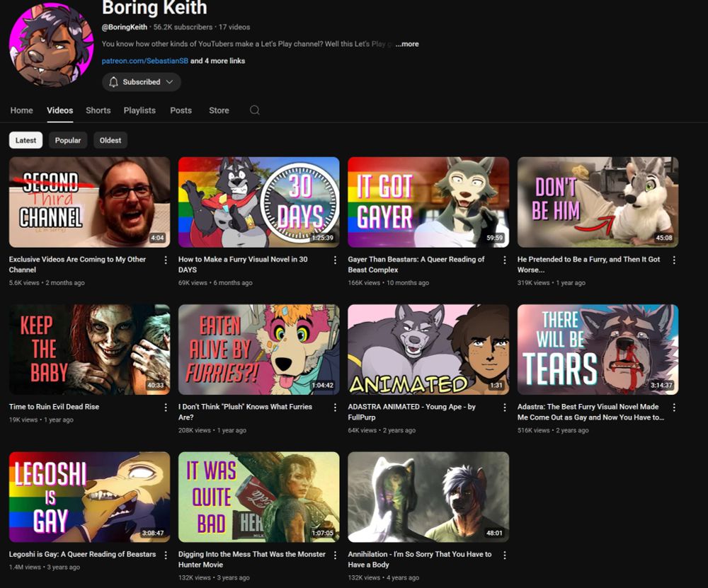This screenshot has height=588, width=708.
Task: Click the Boring Keith channel avatar
Action: 51,44
